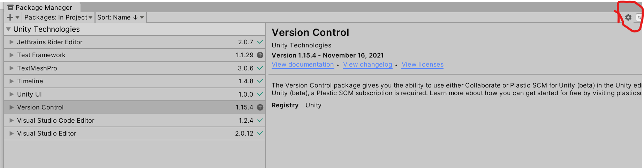Click TextMeshPro installed checkmark icon
This screenshot has height=168, width=644.
260,68
